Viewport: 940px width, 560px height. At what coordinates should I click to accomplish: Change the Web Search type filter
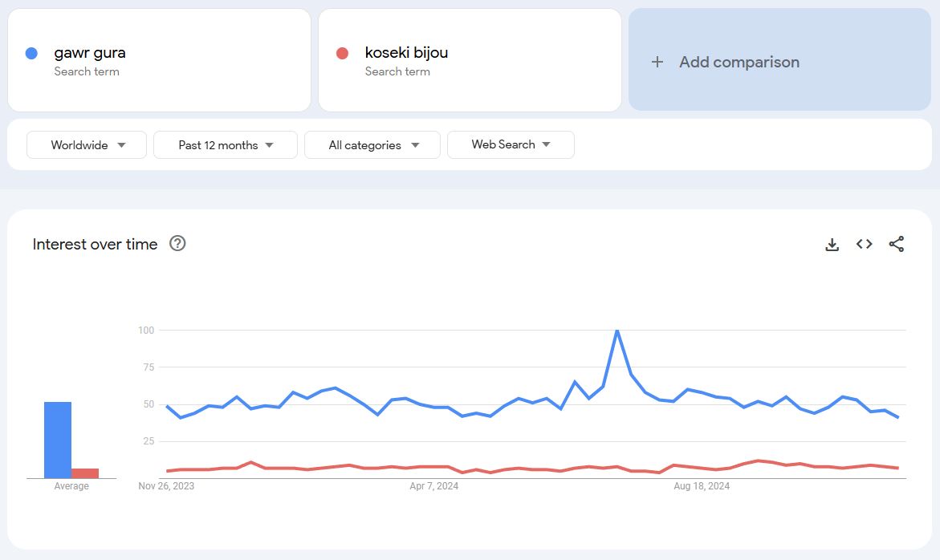511,145
